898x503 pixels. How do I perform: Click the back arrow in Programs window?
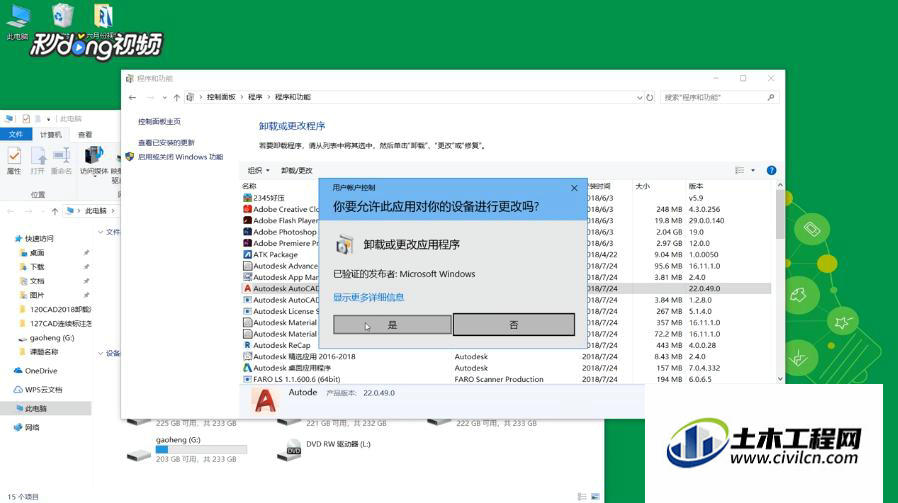[x=132, y=97]
